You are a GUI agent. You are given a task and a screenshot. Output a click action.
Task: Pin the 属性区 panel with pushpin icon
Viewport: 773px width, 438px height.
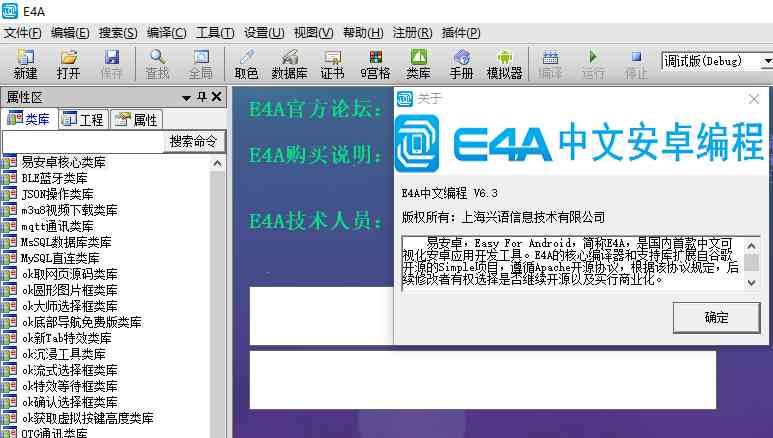click(202, 97)
